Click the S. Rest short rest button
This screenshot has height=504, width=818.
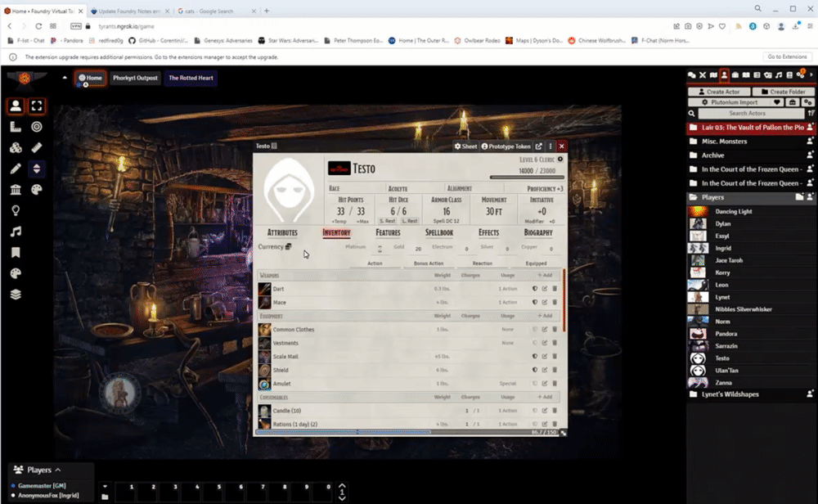387,221
